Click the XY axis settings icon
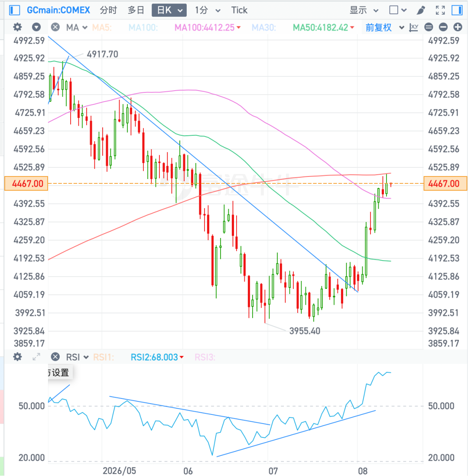 coord(414,27)
